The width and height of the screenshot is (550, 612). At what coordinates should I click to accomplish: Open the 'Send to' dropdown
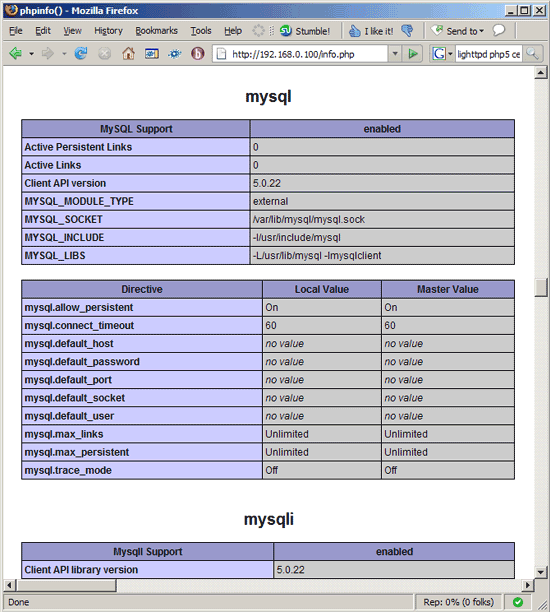point(457,31)
